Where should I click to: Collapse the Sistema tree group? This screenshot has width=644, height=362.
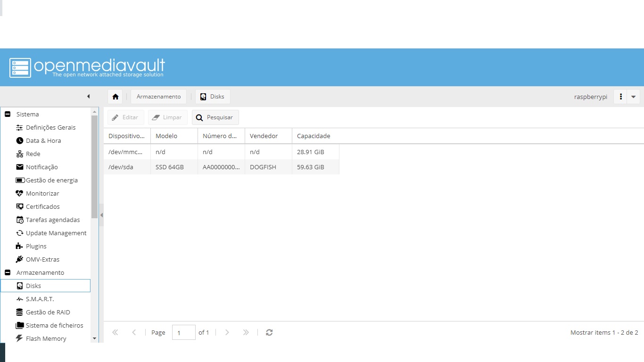pyautogui.click(x=8, y=114)
